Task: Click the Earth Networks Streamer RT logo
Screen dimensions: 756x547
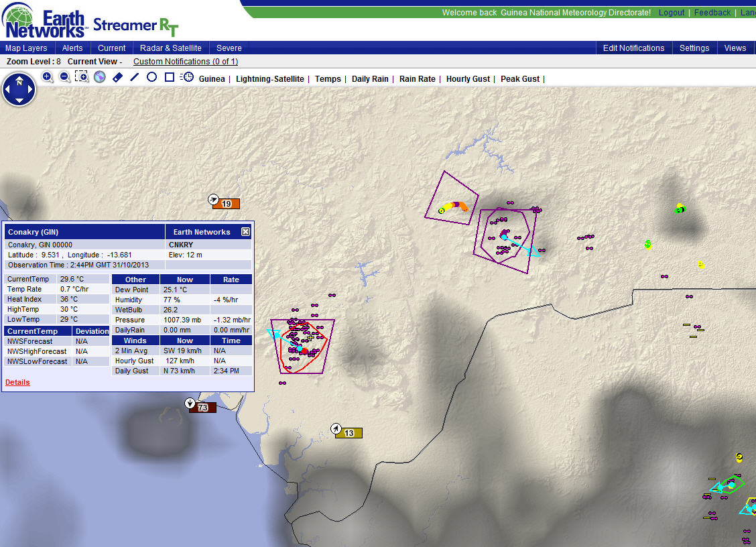Action: (90, 21)
